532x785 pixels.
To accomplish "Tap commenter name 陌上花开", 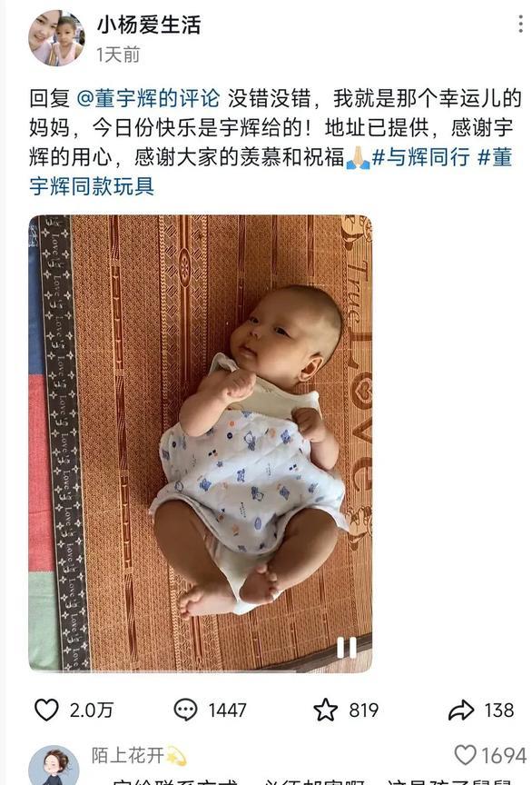I will coord(128,755).
